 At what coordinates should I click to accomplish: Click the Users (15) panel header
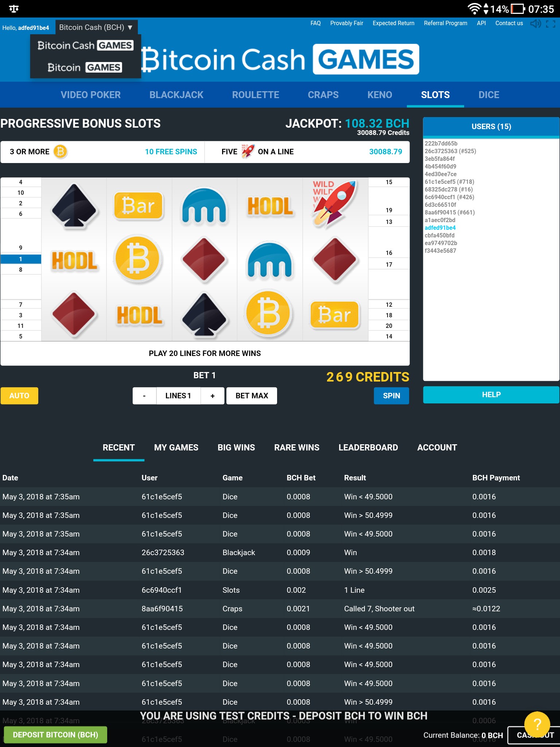pyautogui.click(x=491, y=127)
